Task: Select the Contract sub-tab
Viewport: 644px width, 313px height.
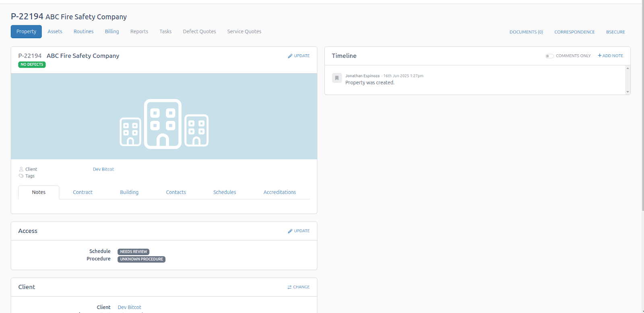Action: (x=83, y=192)
